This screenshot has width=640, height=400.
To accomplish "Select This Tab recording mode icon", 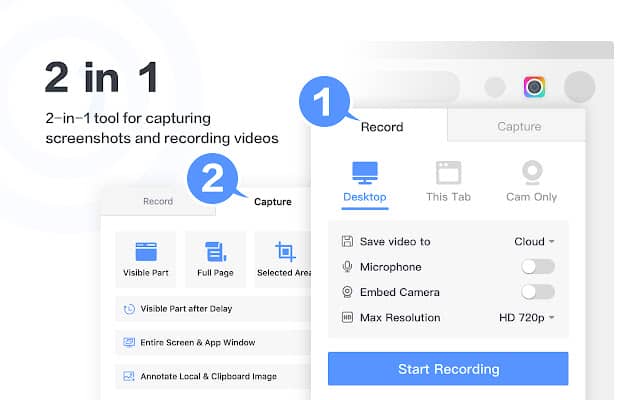I will click(450, 174).
